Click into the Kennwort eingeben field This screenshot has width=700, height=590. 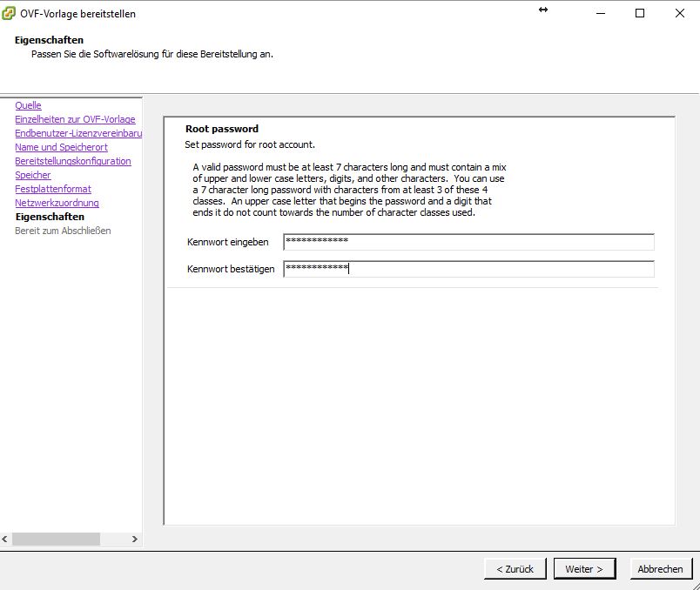(468, 242)
